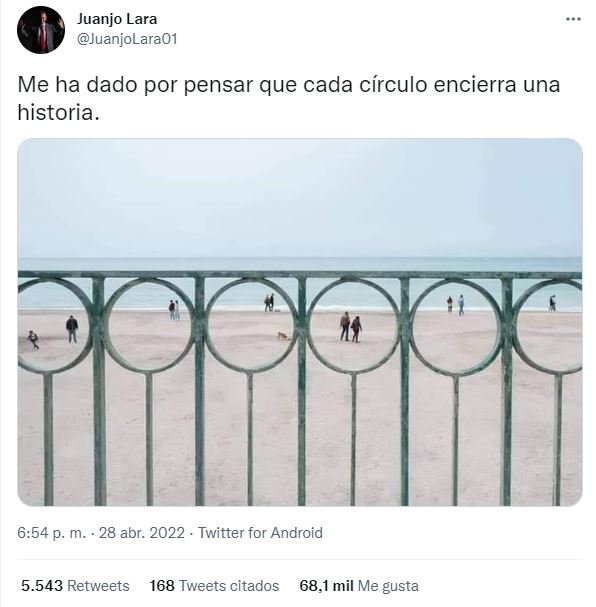
Task: Click the 6:54 p. m. timestamp
Action: coord(51,533)
